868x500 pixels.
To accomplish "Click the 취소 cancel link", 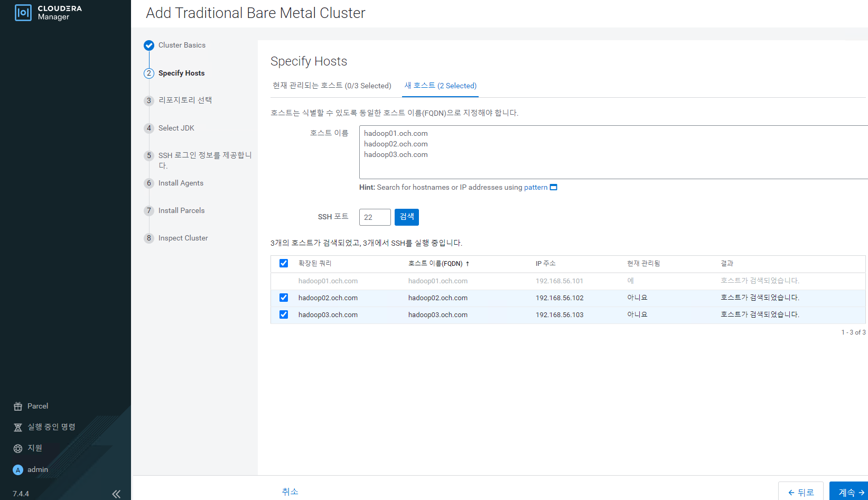I will [290, 492].
